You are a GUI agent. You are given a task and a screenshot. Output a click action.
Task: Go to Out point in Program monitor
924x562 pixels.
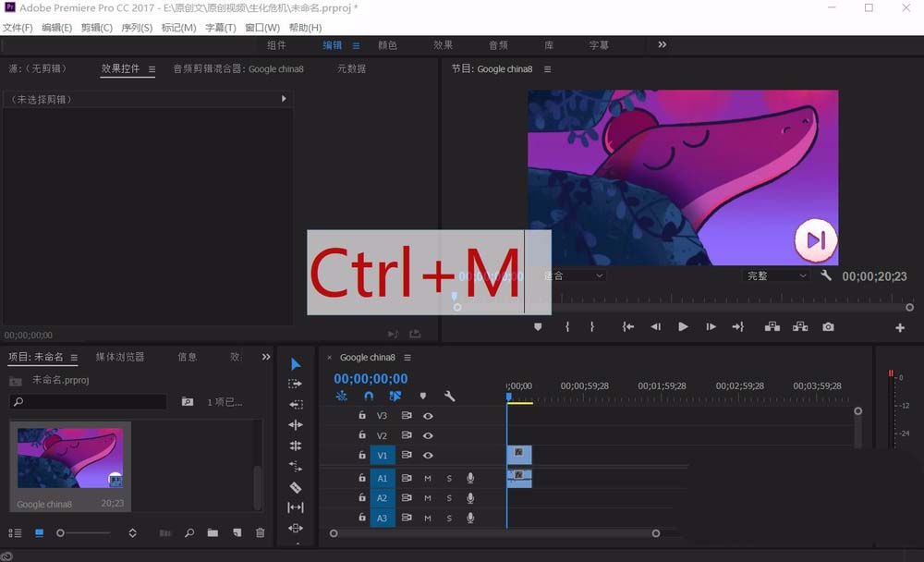[x=737, y=326]
